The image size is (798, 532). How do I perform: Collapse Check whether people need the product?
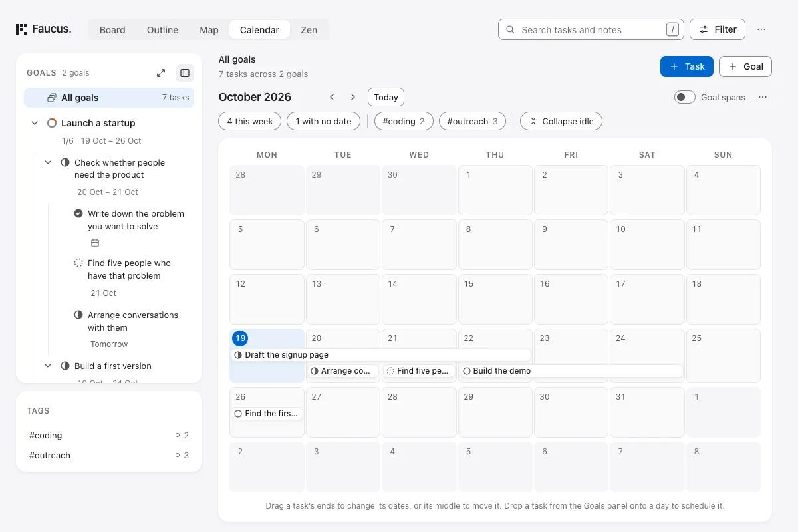coord(48,162)
